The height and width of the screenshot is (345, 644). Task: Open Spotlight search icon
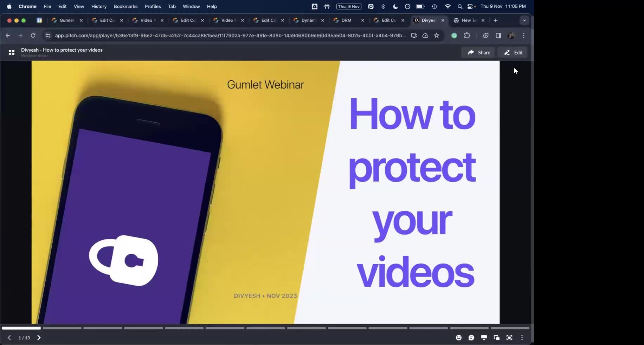pos(460,6)
